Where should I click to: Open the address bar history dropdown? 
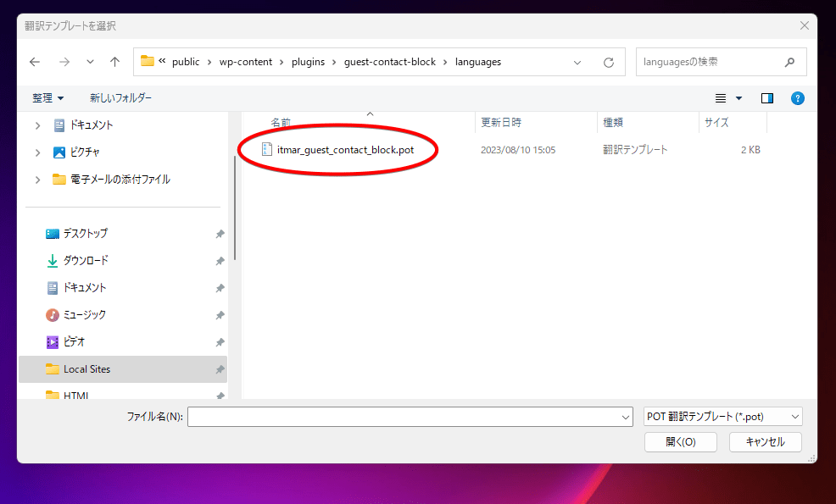tap(577, 63)
